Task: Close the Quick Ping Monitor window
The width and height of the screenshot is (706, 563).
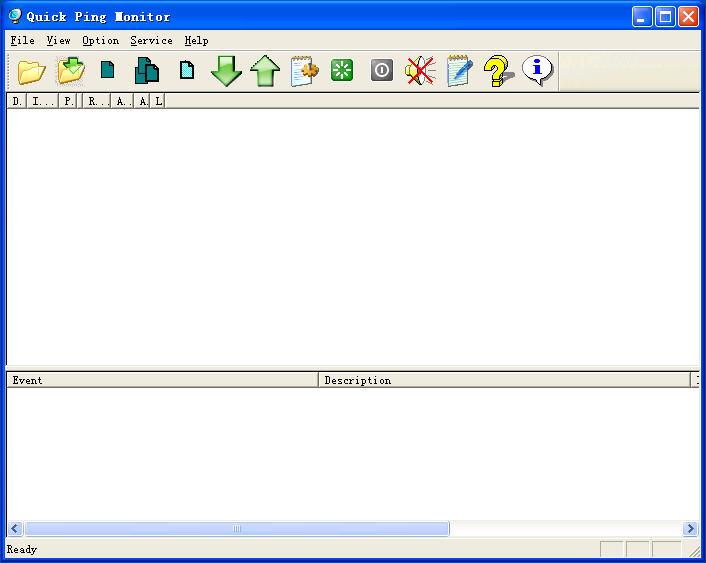Action: point(688,17)
